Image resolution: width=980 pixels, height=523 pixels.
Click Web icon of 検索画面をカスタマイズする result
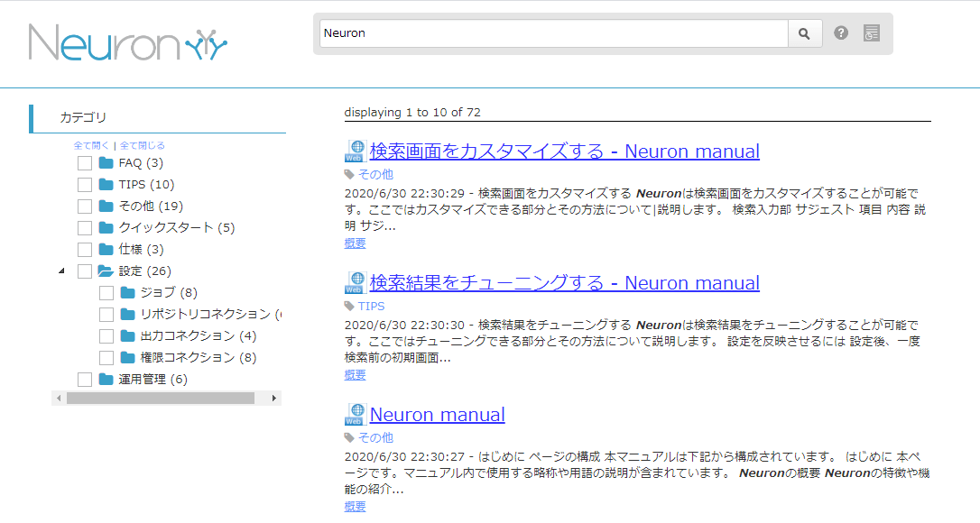(x=355, y=151)
